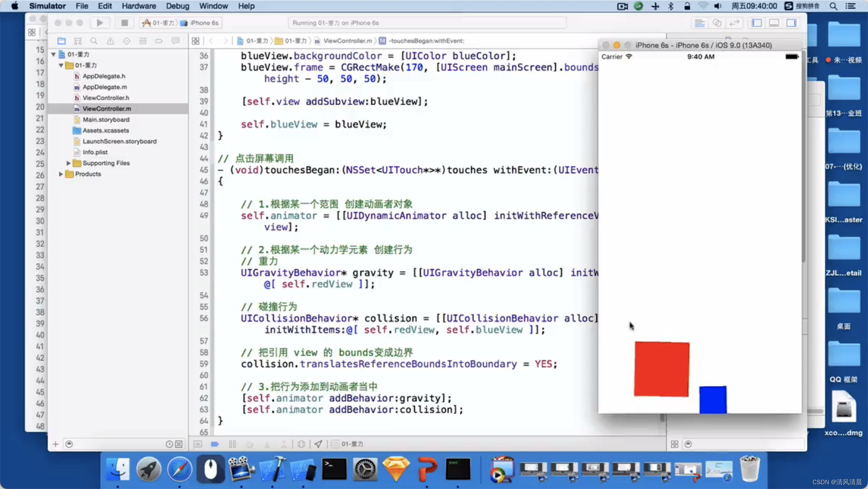
Task: Go forward in editor history
Action: (226, 41)
